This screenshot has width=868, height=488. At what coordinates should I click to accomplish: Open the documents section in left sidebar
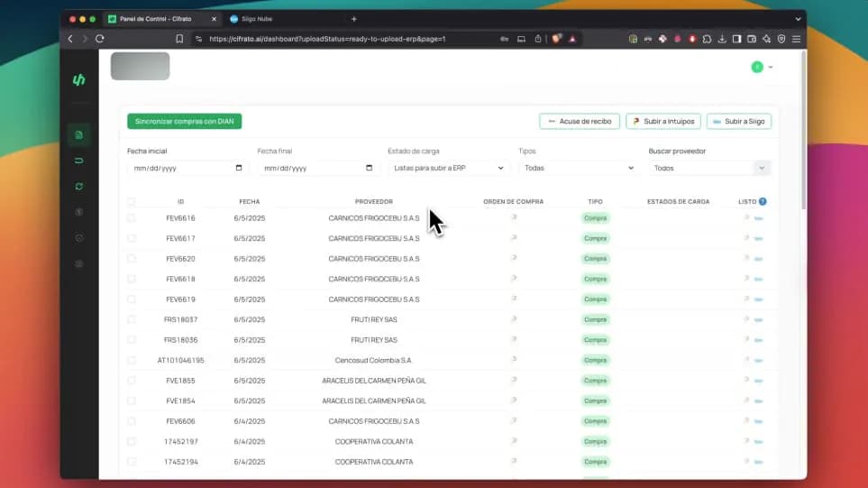point(78,135)
